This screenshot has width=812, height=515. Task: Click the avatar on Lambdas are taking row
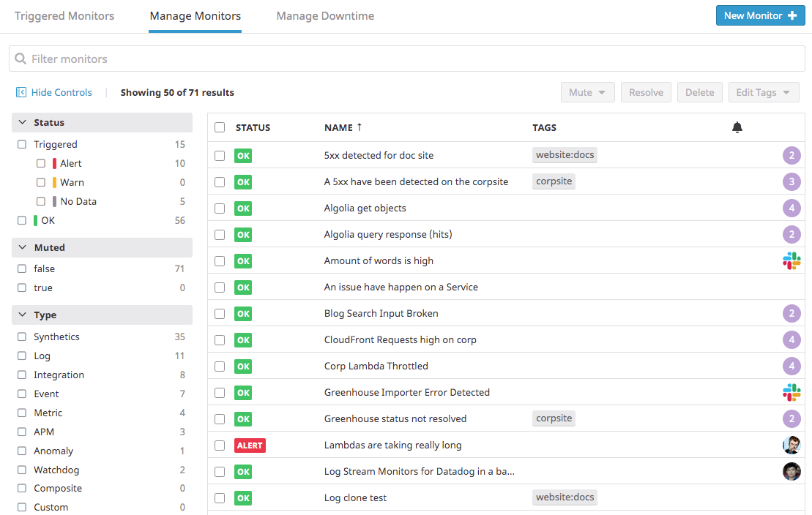tap(791, 445)
